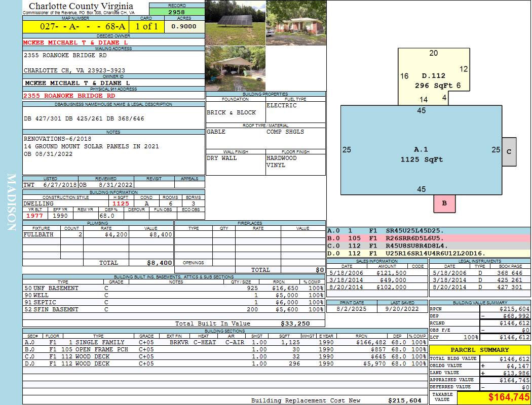Open the solar panel photo thumbnail
Screen dimensions: 532x405
(x=235, y=23)
